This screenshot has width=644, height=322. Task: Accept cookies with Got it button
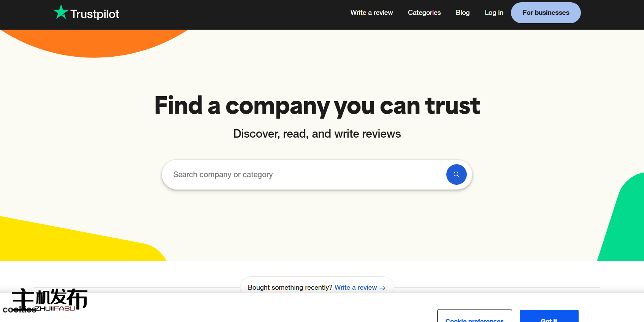coord(549,318)
